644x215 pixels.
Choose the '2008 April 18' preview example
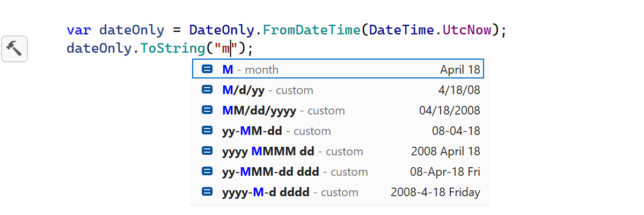445,151
